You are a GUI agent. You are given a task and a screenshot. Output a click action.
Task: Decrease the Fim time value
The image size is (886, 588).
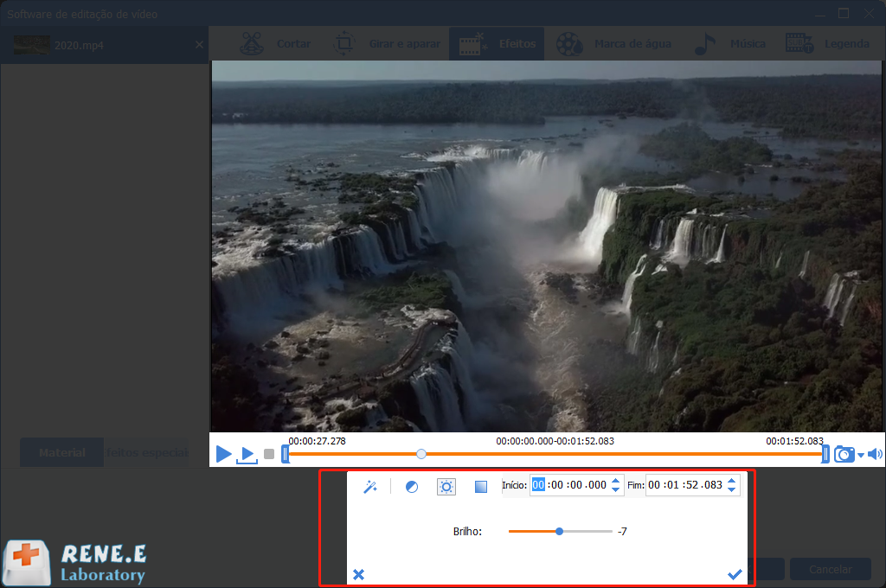732,489
